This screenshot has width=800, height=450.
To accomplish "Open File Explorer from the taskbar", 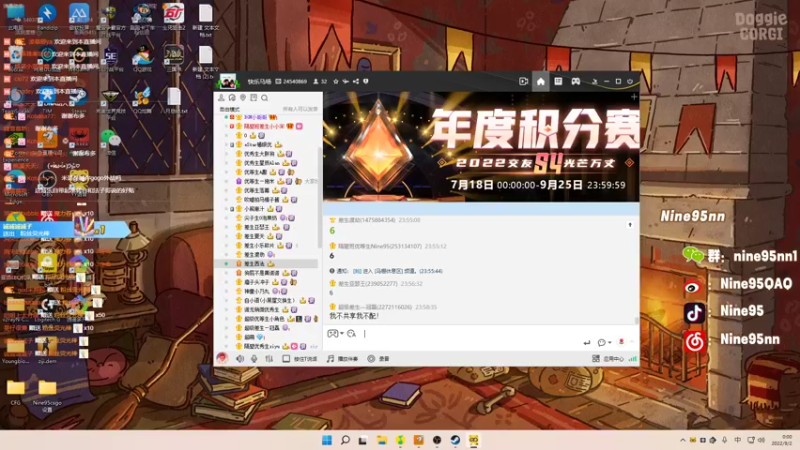I will [x=382, y=440].
